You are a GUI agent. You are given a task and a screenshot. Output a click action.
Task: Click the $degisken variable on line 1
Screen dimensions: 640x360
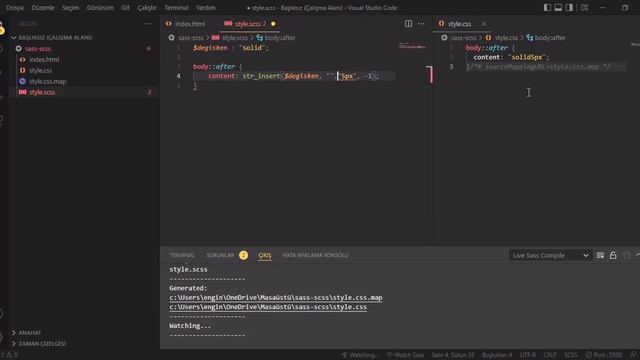pyautogui.click(x=210, y=48)
